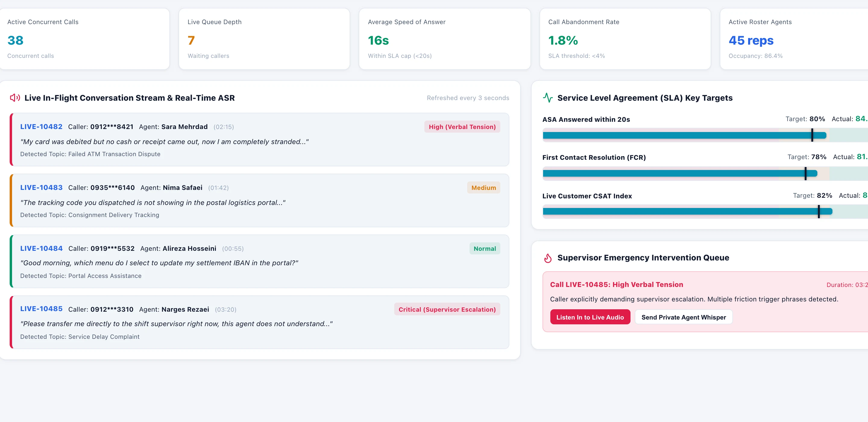Screen dimensions: 868x422
Task: Click the Live Customer CSAT Index progress bar
Action: click(x=705, y=211)
